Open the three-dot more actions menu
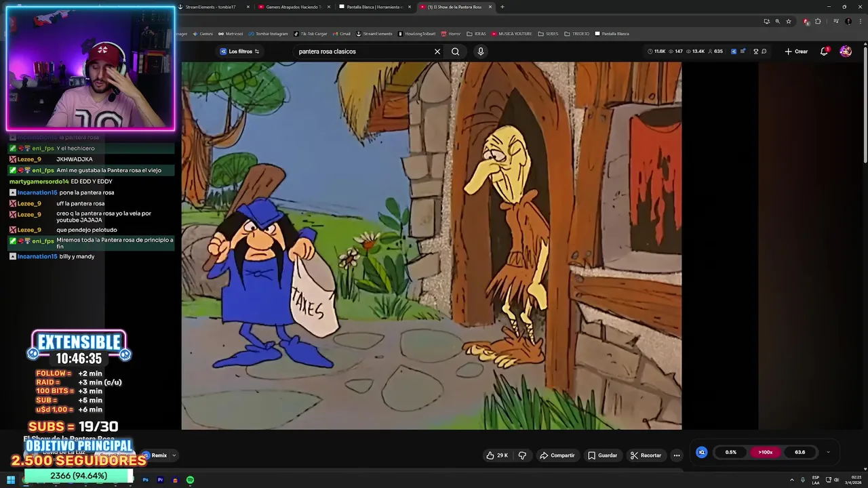The image size is (868, 488). (677, 455)
